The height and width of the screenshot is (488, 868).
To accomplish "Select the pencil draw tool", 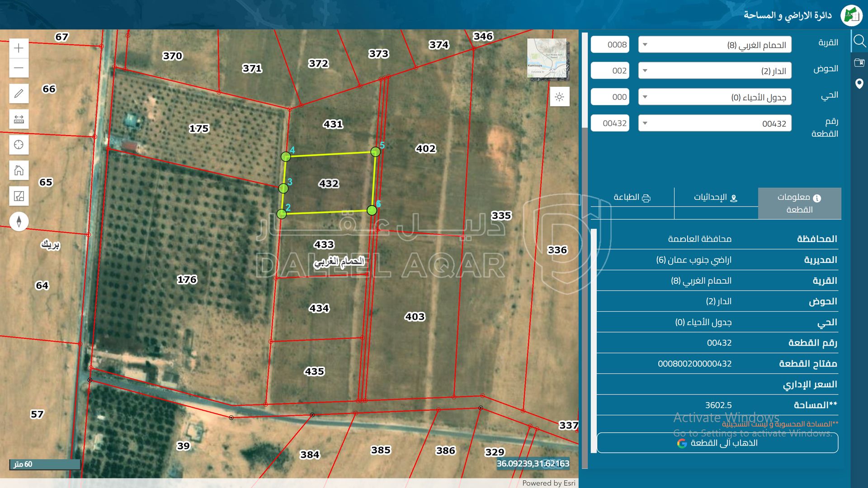I will pyautogui.click(x=19, y=94).
